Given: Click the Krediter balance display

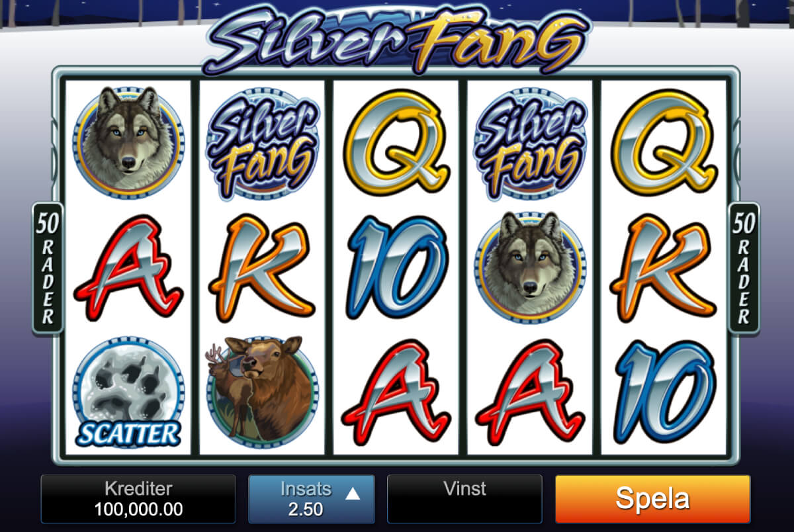Looking at the screenshot, I should click(x=138, y=499).
